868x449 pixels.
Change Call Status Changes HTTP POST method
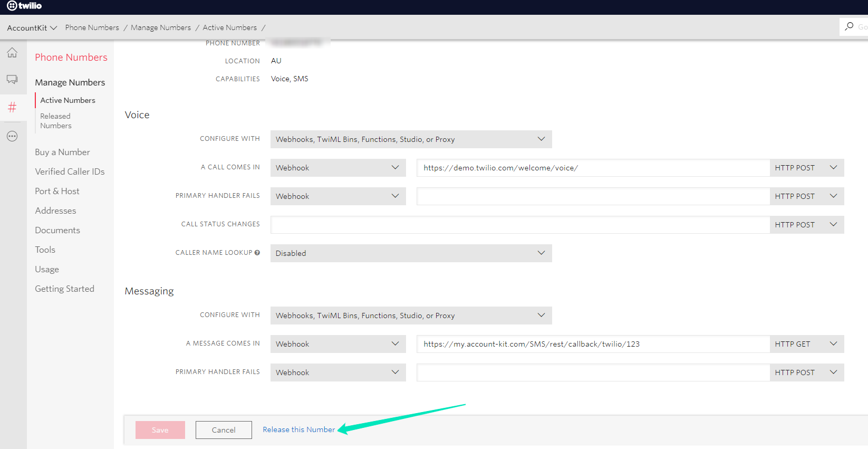click(x=807, y=225)
